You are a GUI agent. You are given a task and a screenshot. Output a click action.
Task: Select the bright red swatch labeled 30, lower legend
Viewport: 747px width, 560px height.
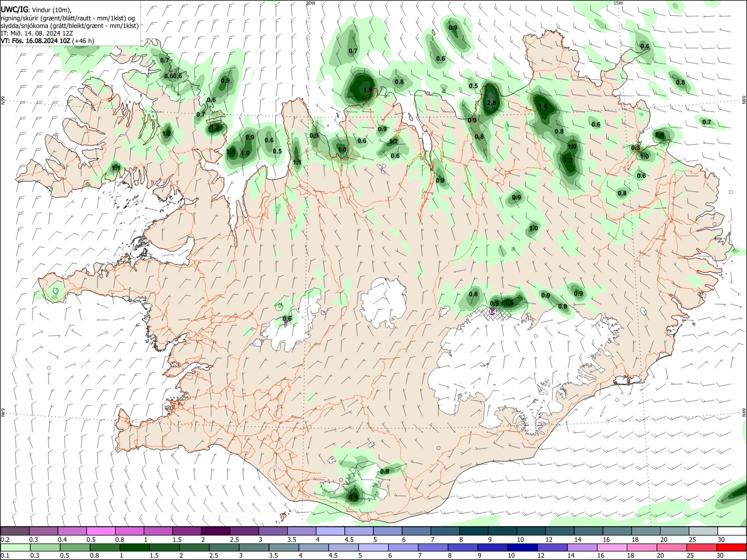click(x=731, y=547)
